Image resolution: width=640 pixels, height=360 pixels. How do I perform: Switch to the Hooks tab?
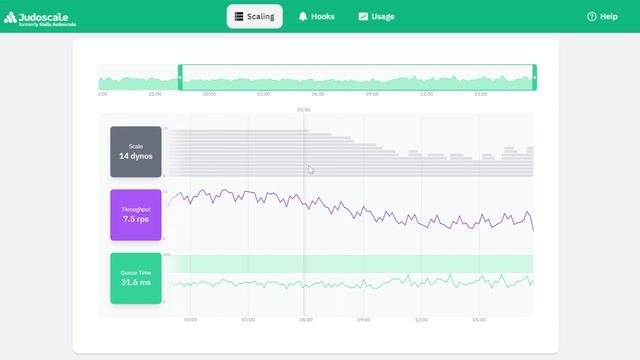316,16
